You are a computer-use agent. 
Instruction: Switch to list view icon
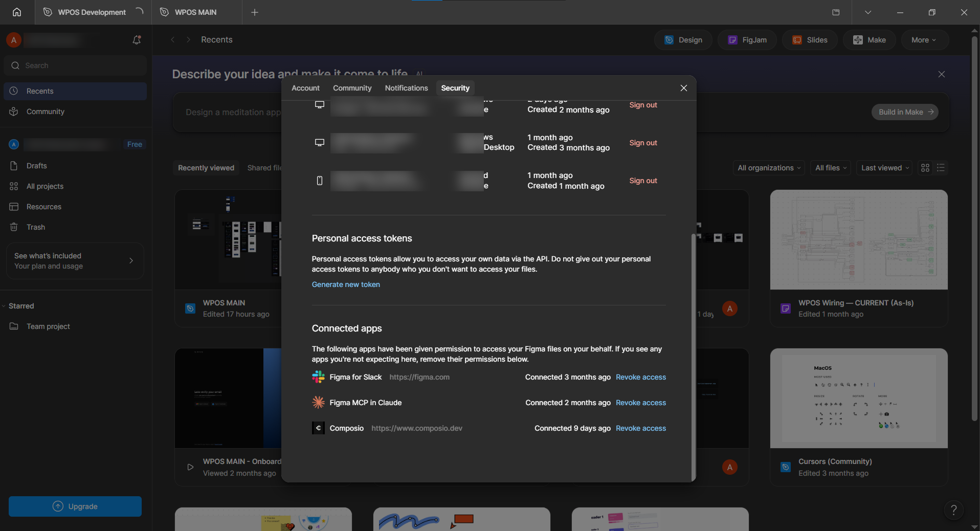(941, 168)
